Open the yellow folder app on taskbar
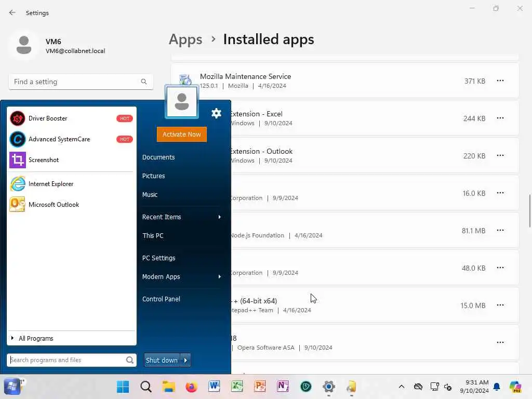The height and width of the screenshot is (399, 532). point(352,387)
